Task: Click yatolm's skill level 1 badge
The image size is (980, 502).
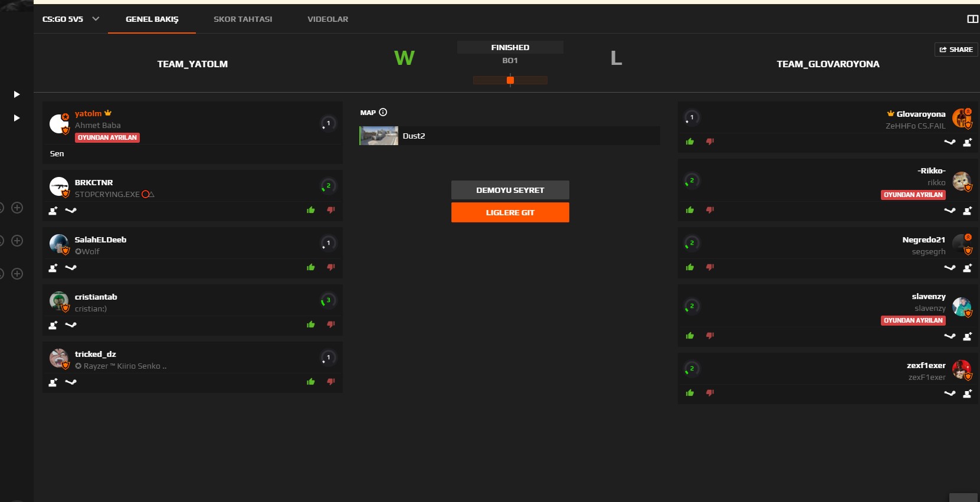Action: (x=328, y=123)
